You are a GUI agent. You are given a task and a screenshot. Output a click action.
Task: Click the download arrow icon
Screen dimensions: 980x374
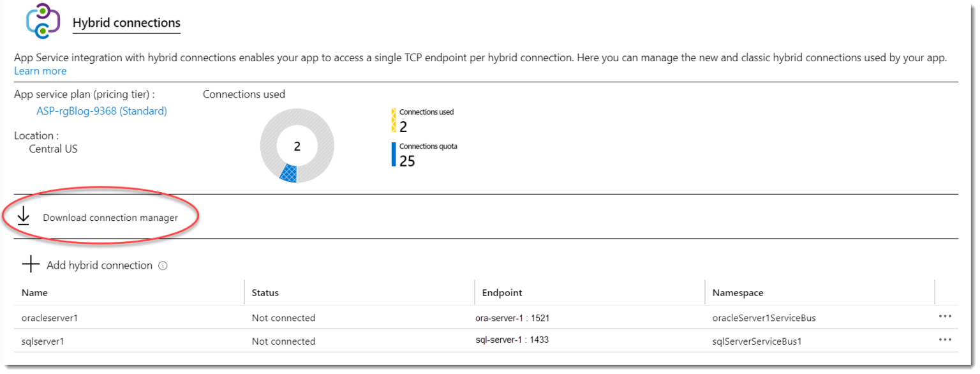(x=24, y=216)
